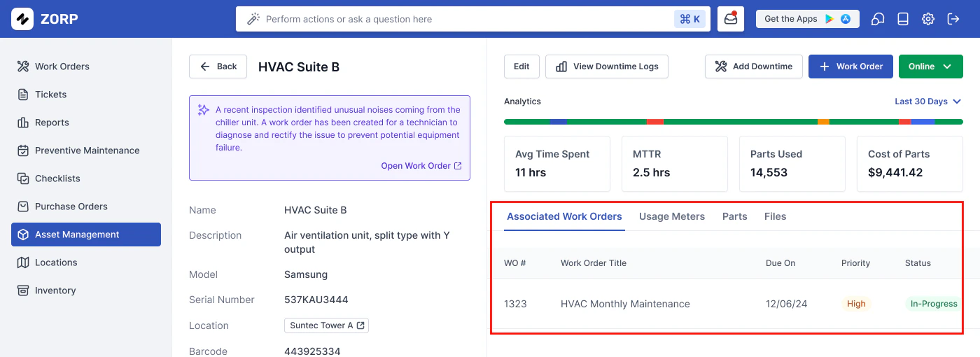
Task: Switch to the Parts tab
Action: coord(735,216)
